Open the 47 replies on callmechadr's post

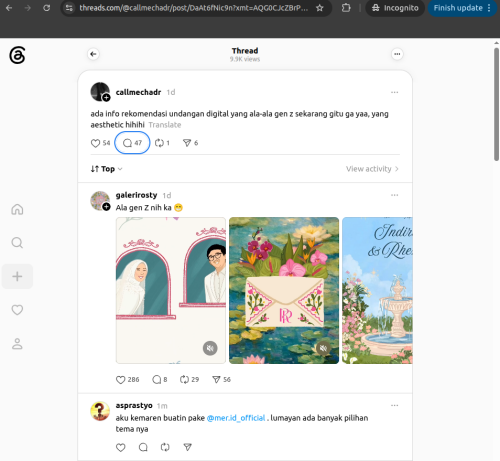(x=132, y=143)
